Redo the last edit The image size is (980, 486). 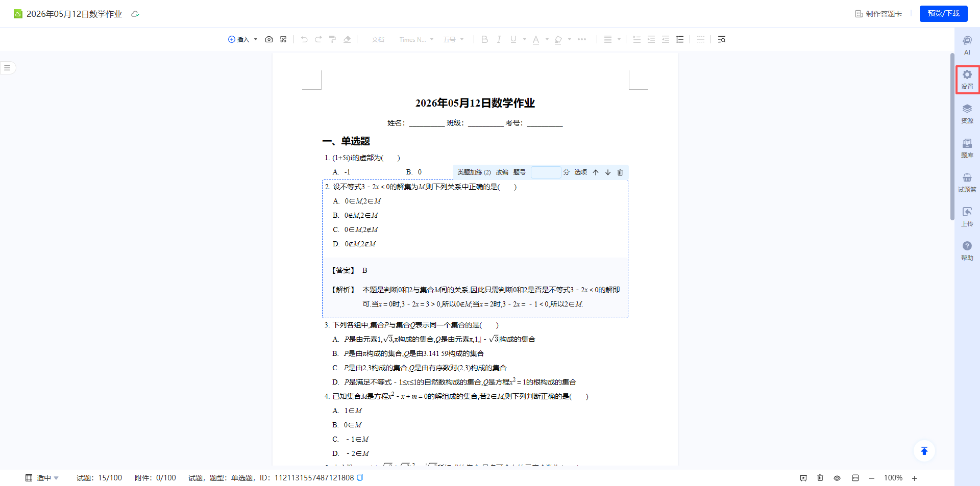point(318,39)
